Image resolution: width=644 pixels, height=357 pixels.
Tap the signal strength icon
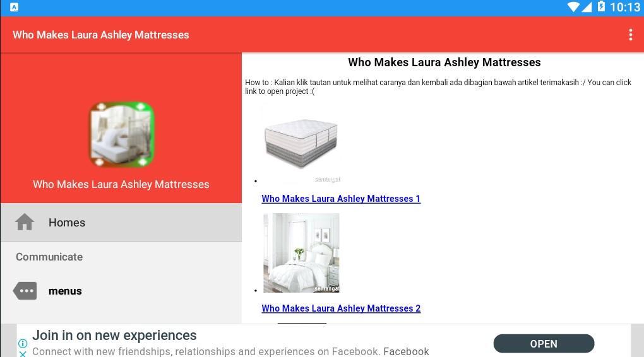587,6
